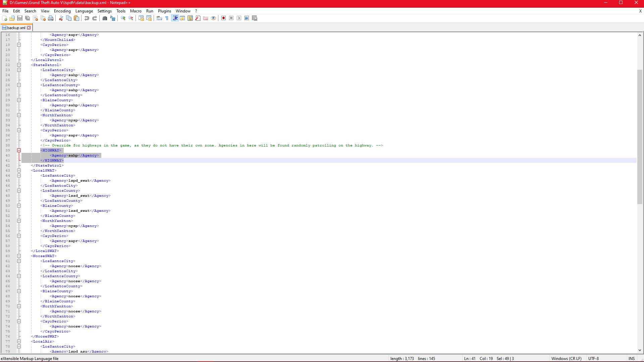
Task: Click the Open file folder icon
Action: (x=12, y=18)
